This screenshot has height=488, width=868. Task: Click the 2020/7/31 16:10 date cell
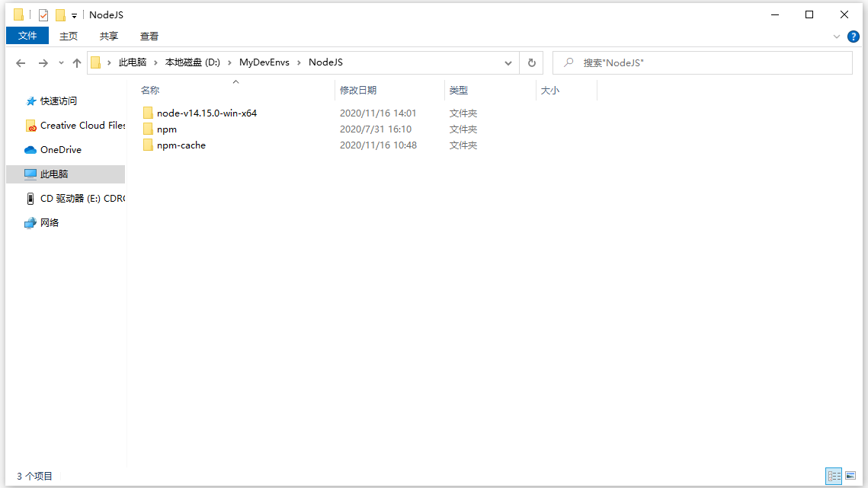tap(376, 129)
